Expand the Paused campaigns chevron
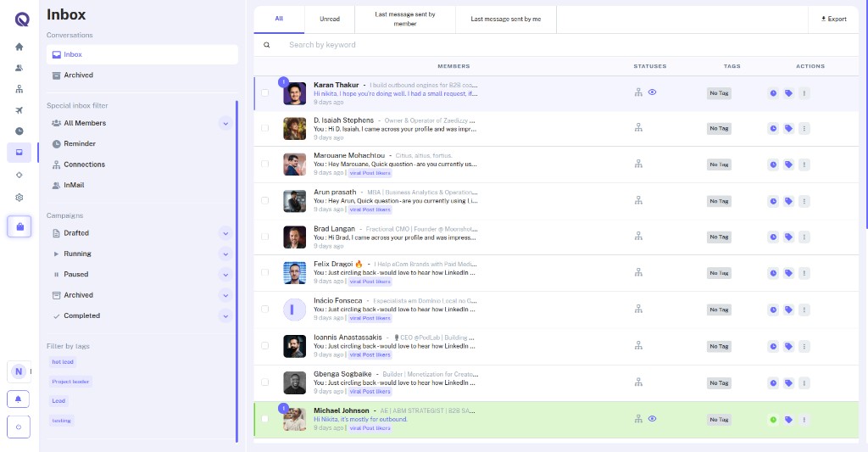This screenshot has height=452, width=868. [225, 275]
